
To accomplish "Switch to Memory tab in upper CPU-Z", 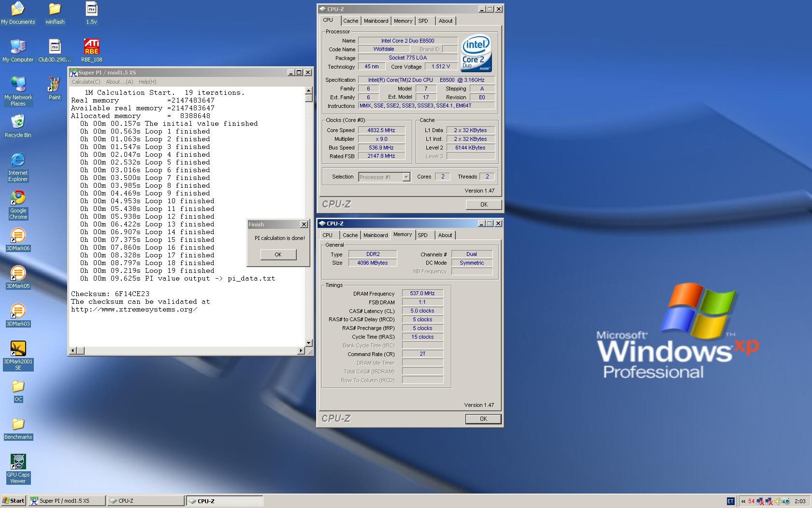I will (x=403, y=21).
